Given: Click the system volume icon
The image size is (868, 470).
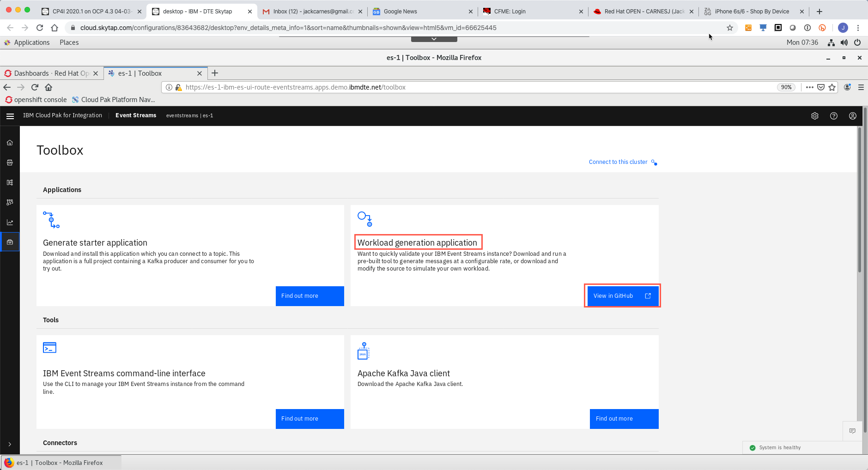Looking at the screenshot, I should tap(844, 42).
